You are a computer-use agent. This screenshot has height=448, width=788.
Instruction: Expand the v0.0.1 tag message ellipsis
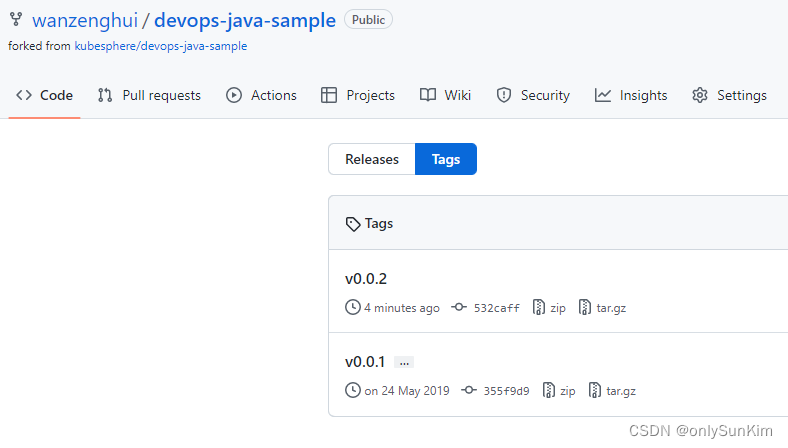[x=404, y=362]
